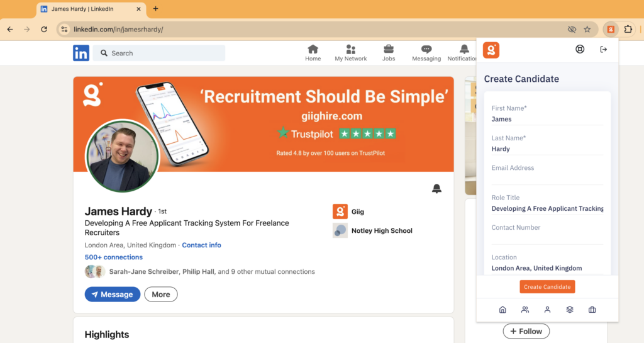Open the group people icon in panel footer
This screenshot has width=644, height=343.
tap(525, 310)
